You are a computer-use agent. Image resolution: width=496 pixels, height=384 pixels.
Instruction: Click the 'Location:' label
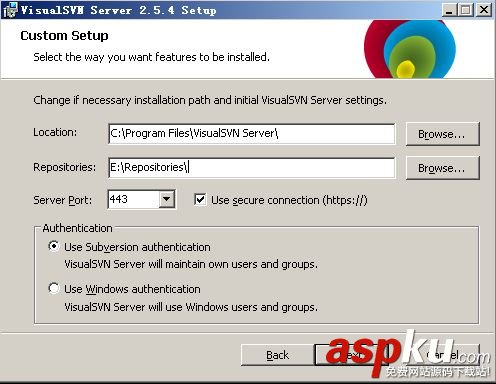point(55,132)
